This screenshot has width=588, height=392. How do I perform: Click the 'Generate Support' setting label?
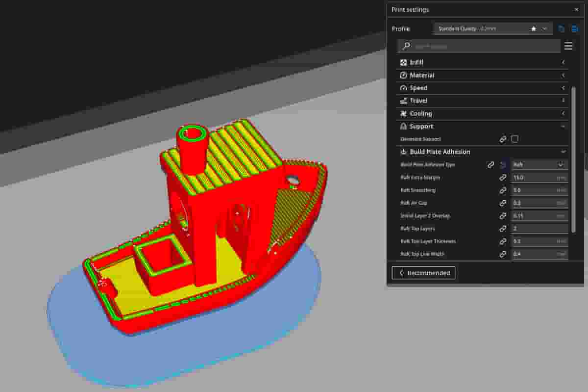[x=420, y=139]
